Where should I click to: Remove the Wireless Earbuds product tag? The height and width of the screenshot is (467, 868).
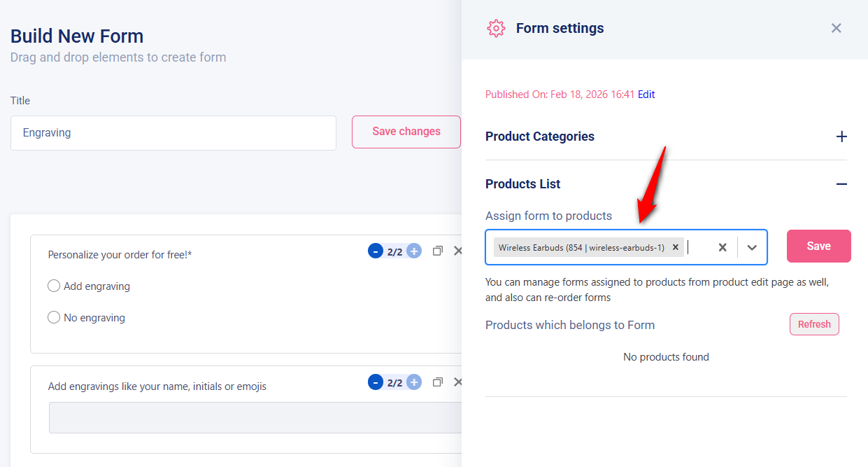675,246
